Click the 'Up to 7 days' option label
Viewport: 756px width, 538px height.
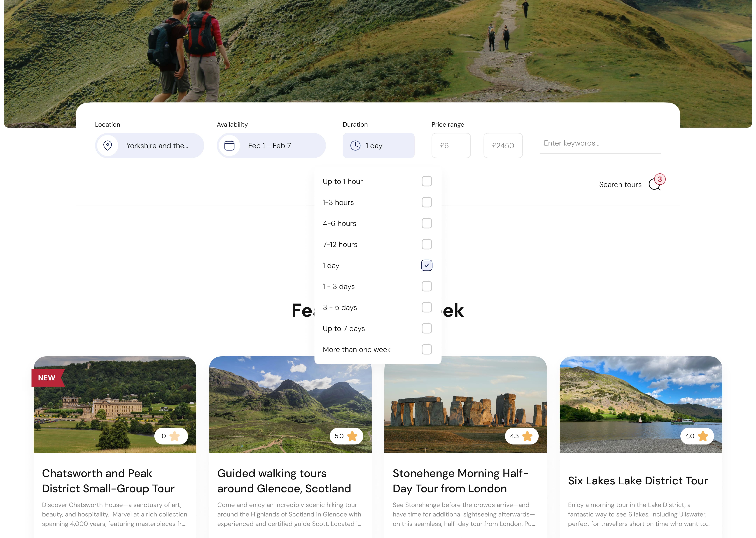click(x=344, y=329)
